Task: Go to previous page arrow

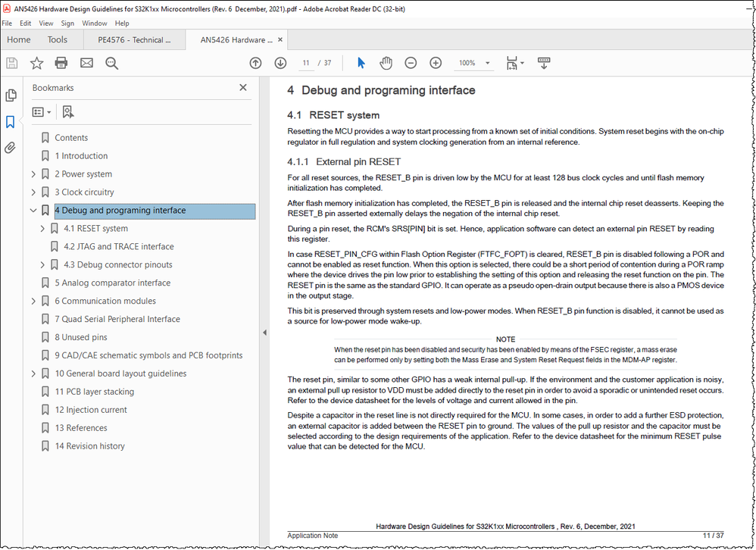Action: 255,63
